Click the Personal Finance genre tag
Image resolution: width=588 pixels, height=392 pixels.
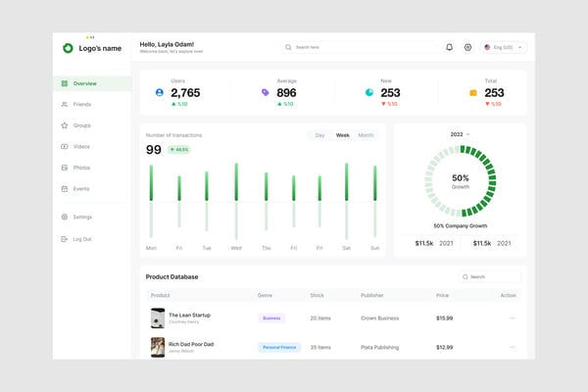pyautogui.click(x=279, y=347)
